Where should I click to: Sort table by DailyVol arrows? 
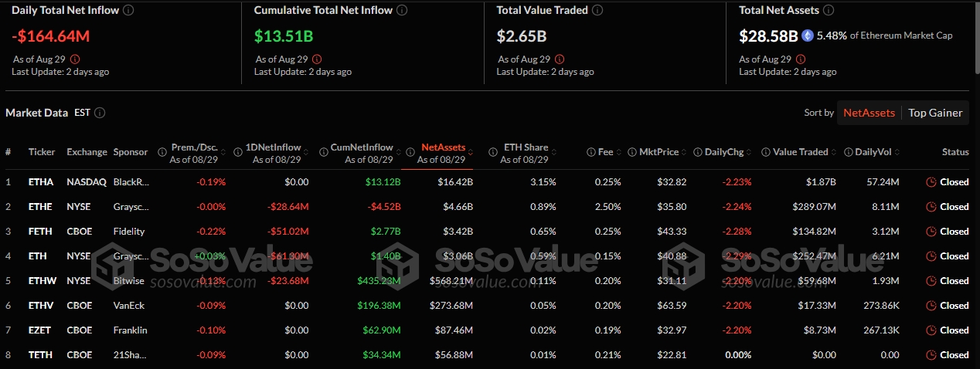click(x=896, y=152)
